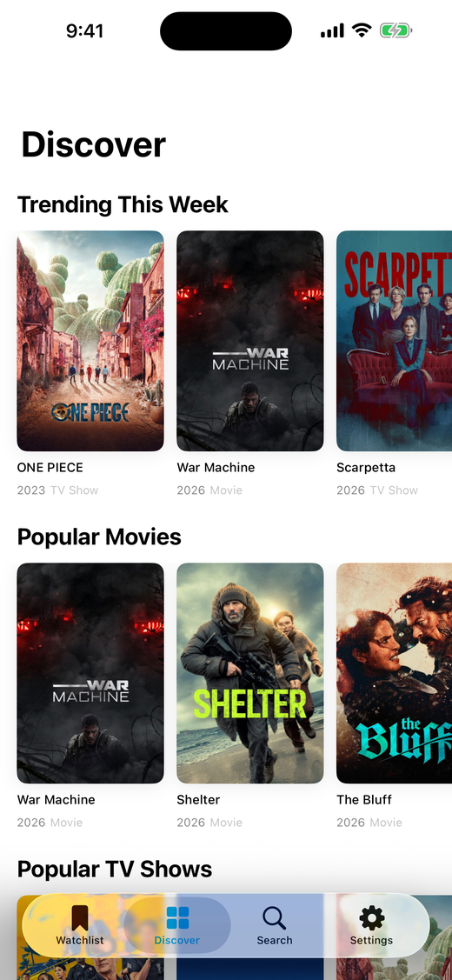Tap the Shelter title text
The height and width of the screenshot is (980, 452).
(198, 799)
